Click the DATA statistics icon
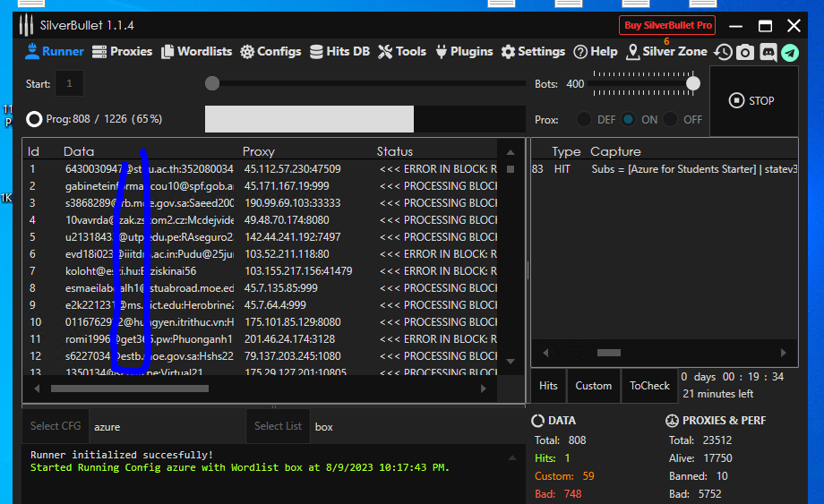The height and width of the screenshot is (504, 824). click(537, 421)
